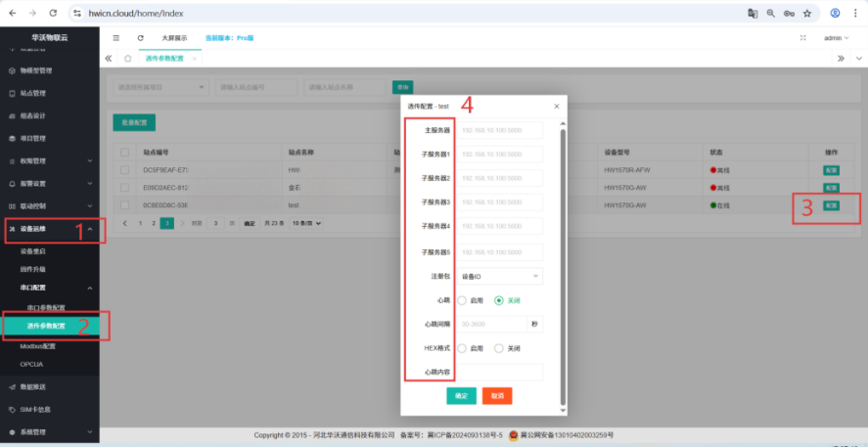
Task: Open the Chrome profile avatar icon
Action: (x=835, y=14)
